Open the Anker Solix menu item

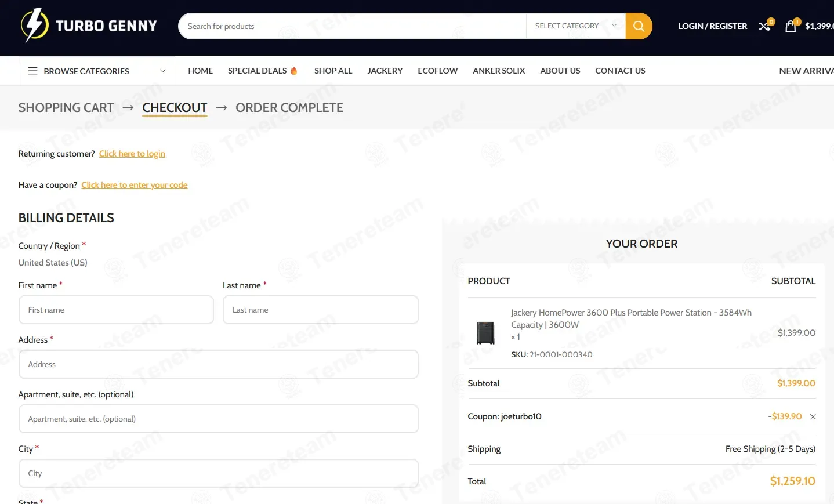tap(499, 71)
